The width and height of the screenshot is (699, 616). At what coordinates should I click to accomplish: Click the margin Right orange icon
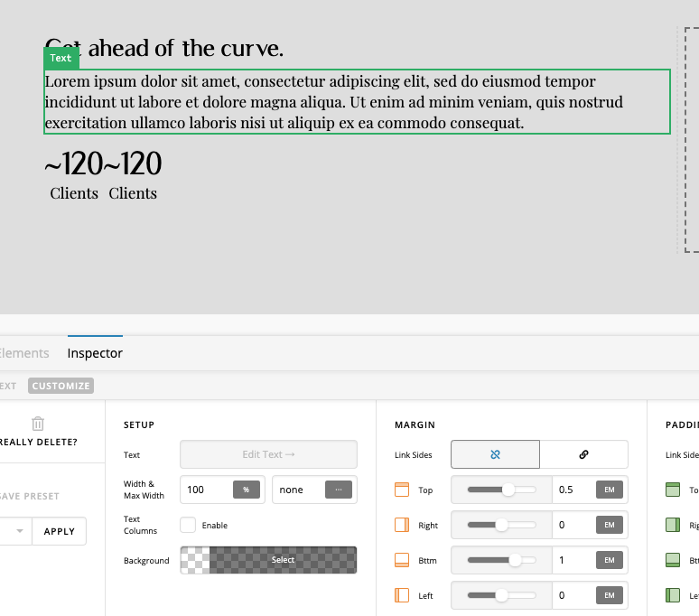pos(402,525)
